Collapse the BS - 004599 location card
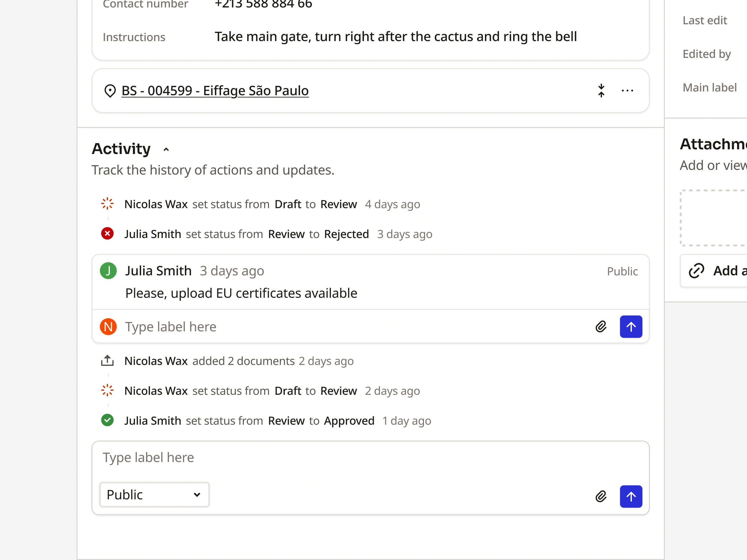The image size is (747, 560). click(x=601, y=91)
